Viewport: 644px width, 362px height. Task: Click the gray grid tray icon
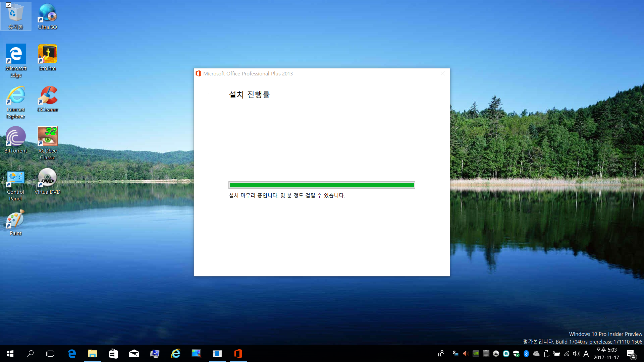(486, 354)
